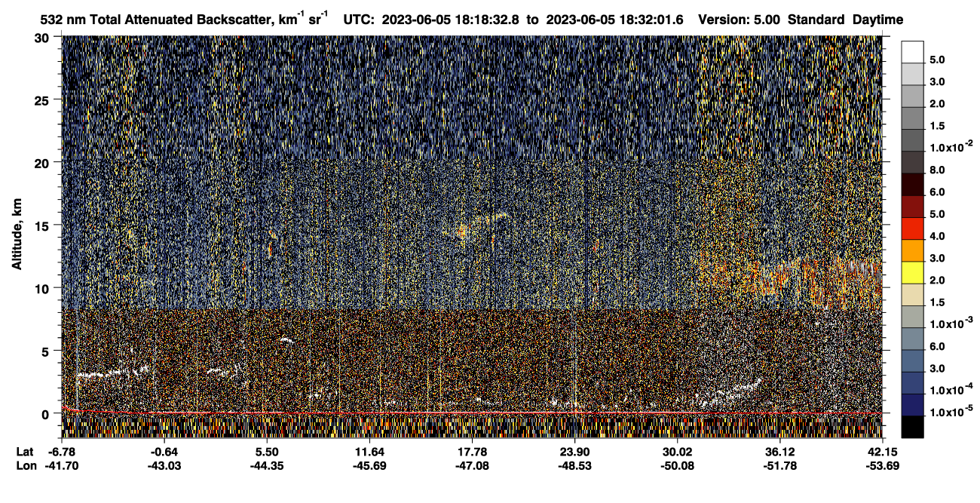Image resolution: width=980 pixels, height=503 pixels.
Task: Click the longitude value '-47.08'
Action: (x=472, y=465)
